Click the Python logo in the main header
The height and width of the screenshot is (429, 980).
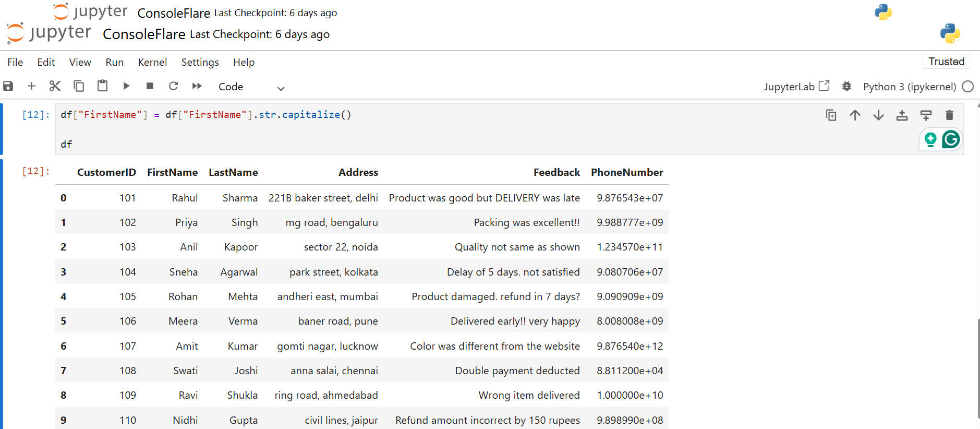pyautogui.click(x=950, y=33)
